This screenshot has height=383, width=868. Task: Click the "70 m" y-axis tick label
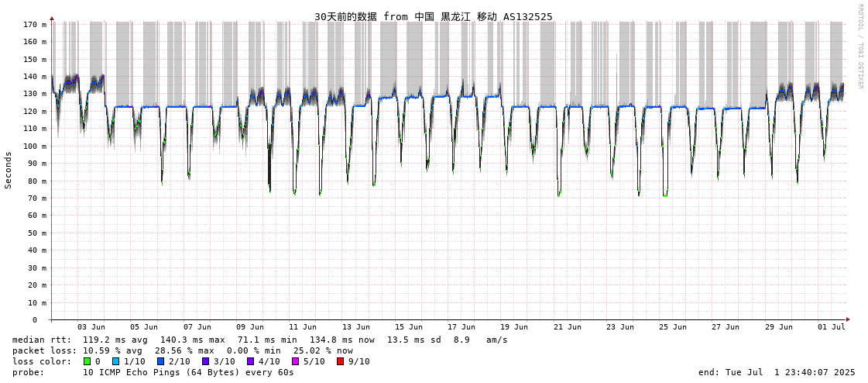point(36,198)
